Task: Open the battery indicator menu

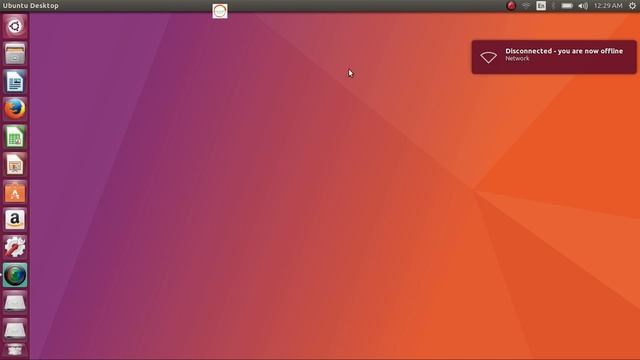Action: pos(567,6)
